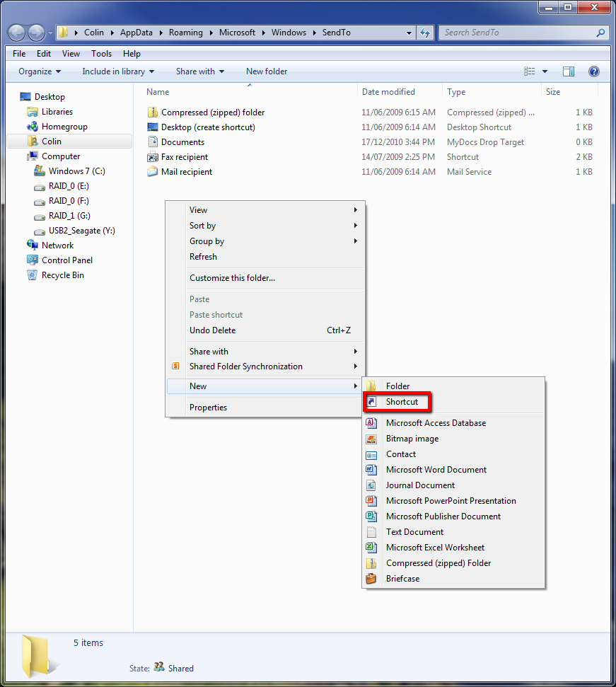Click the Recycle Bin icon in sidebar
The width and height of the screenshot is (616, 687).
pos(32,275)
